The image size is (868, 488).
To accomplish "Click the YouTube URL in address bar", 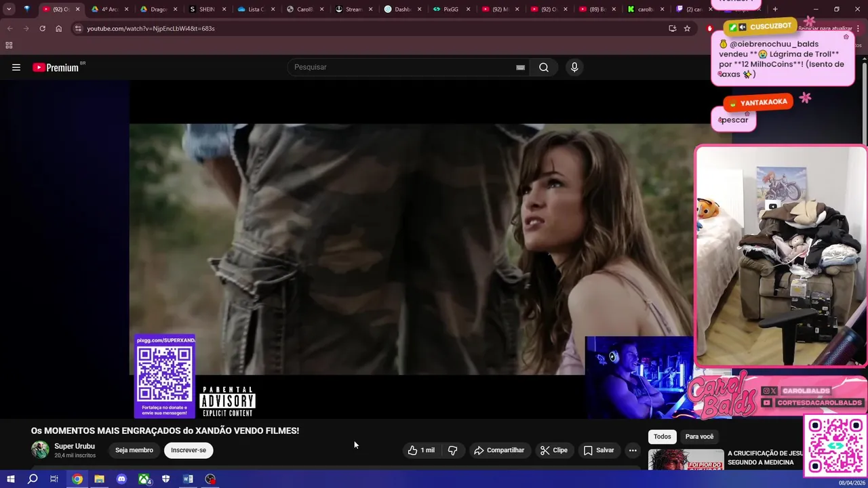I will coord(151,28).
